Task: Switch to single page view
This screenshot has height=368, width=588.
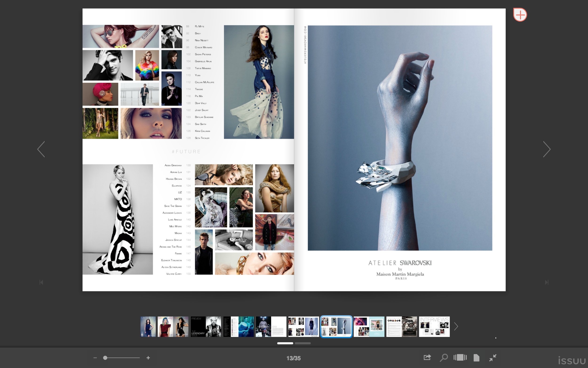Action: [x=477, y=358]
